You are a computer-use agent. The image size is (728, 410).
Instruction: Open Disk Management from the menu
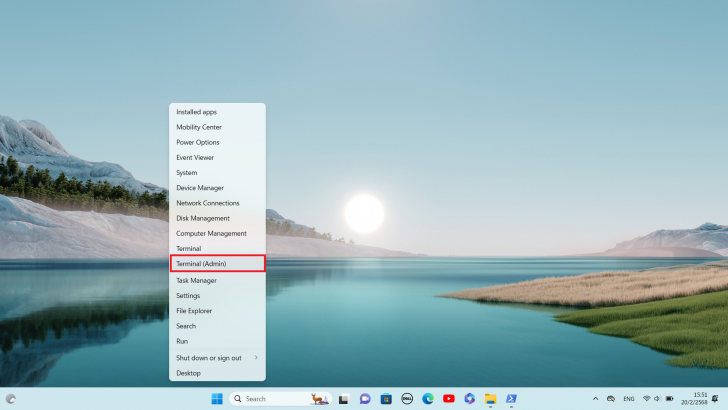pos(217,218)
